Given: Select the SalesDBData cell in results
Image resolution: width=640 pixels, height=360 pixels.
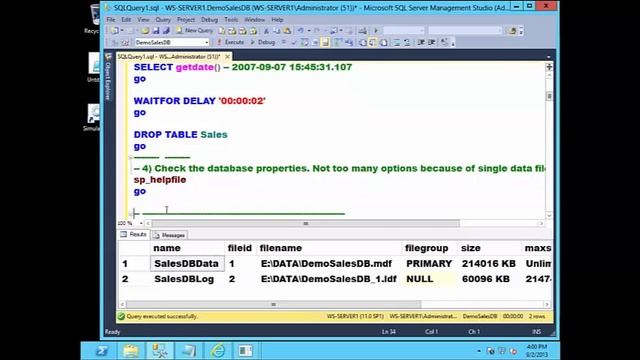Looking at the screenshot, I should (x=187, y=264).
